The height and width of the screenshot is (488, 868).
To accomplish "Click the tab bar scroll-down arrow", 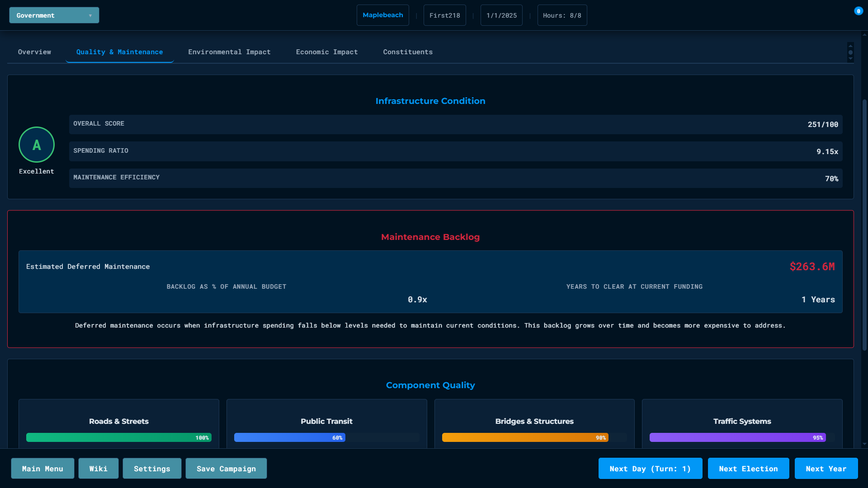I will 850,59.
